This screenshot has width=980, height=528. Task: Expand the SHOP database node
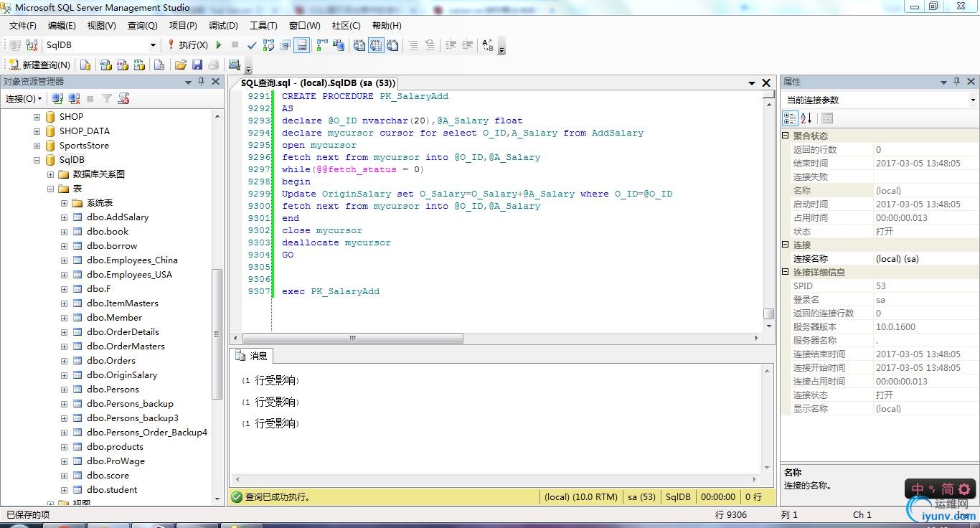pos(37,116)
